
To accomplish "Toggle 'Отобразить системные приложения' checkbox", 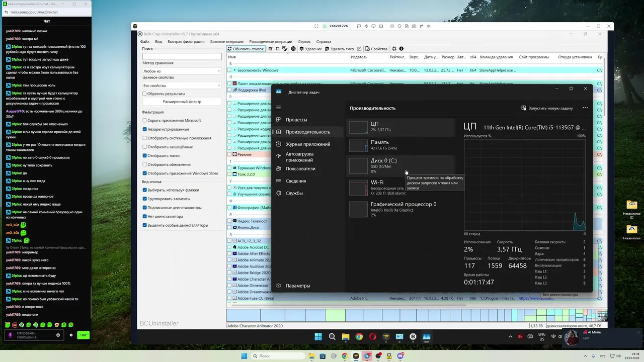I will (144, 138).
